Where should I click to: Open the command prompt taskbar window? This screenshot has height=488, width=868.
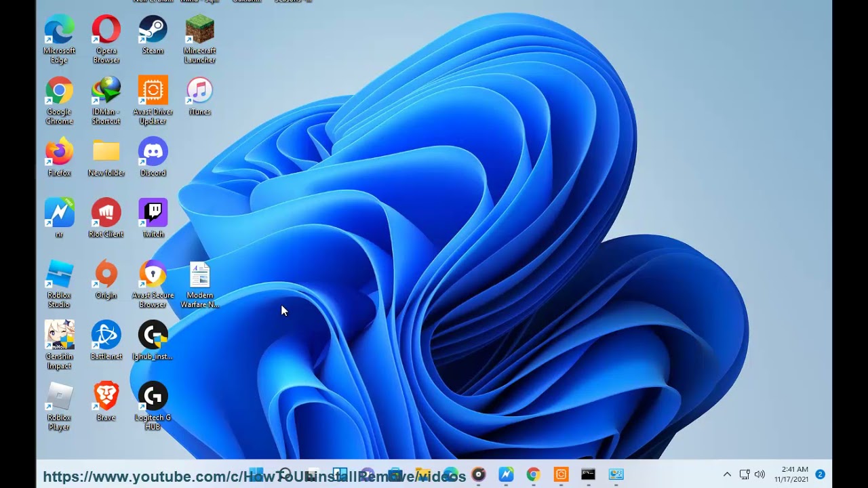588,474
